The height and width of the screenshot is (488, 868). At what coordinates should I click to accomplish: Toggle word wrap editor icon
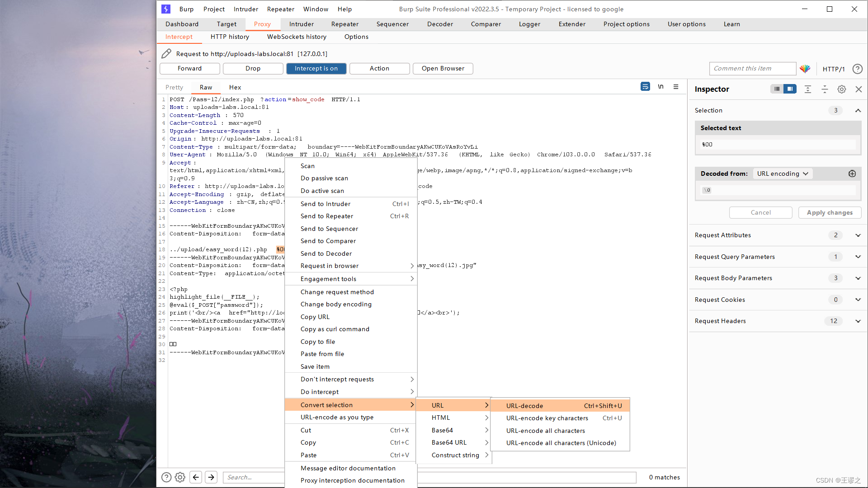tap(645, 86)
